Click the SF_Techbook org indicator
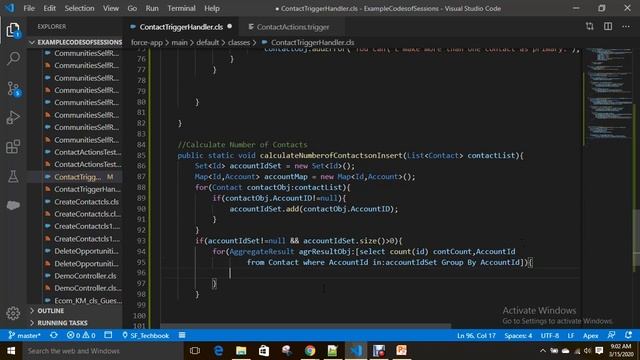The width and height of the screenshot is (640, 360). click(145, 336)
